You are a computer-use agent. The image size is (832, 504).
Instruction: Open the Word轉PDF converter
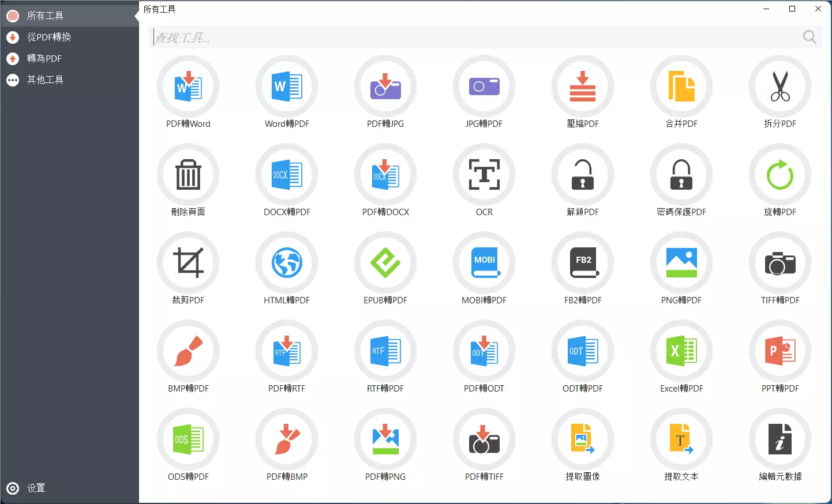[287, 86]
